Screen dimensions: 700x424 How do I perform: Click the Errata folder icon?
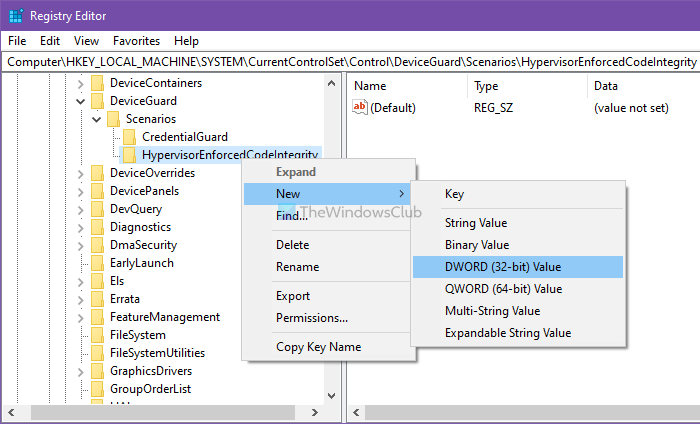tap(97, 299)
